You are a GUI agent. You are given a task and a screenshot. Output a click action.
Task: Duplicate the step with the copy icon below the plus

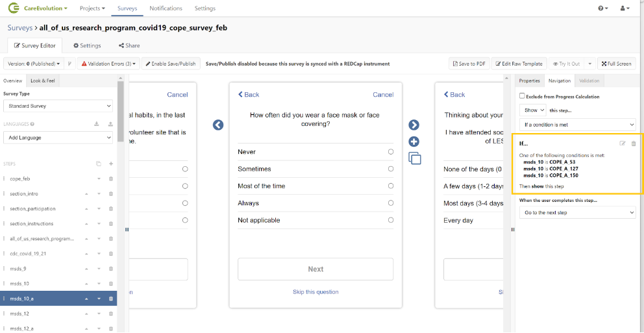tap(414, 158)
